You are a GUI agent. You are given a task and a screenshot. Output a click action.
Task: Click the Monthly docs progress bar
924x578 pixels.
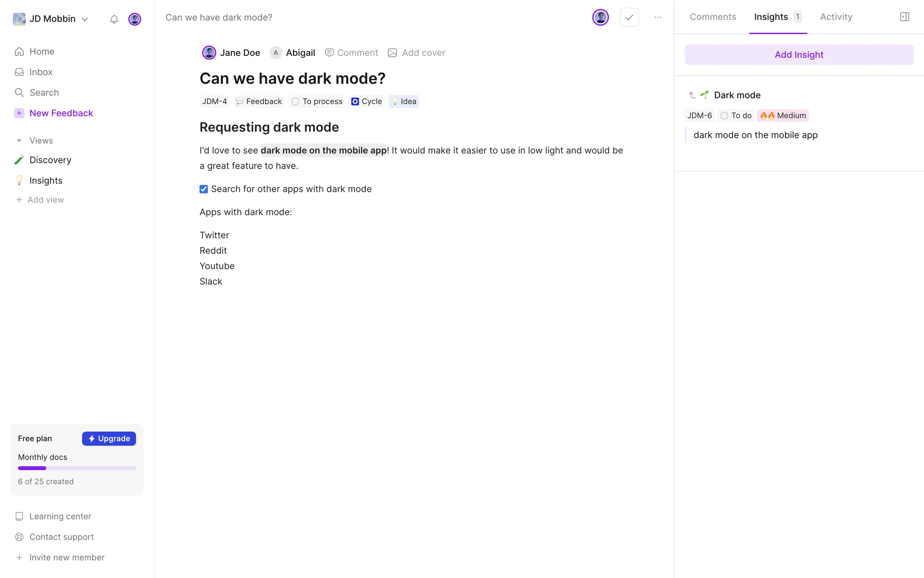(77, 468)
